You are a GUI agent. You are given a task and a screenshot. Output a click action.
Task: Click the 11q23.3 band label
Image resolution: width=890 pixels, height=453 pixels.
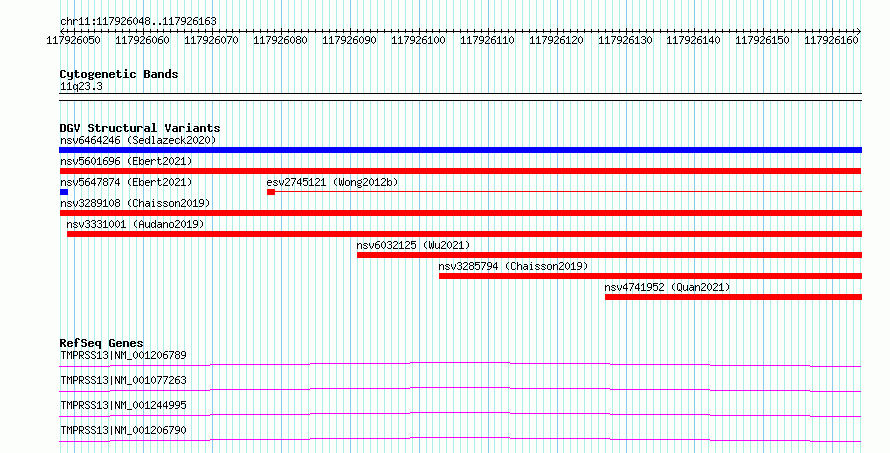click(x=81, y=86)
